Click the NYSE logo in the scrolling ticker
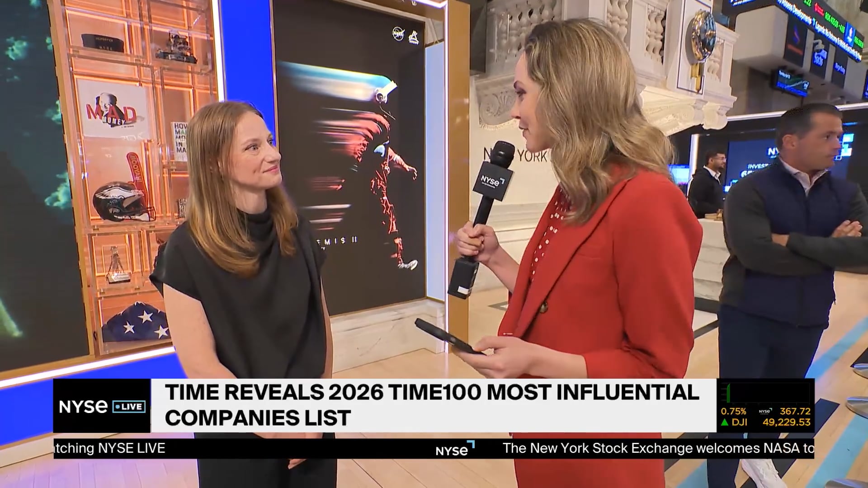Viewport: 868px width, 488px height. point(455,449)
